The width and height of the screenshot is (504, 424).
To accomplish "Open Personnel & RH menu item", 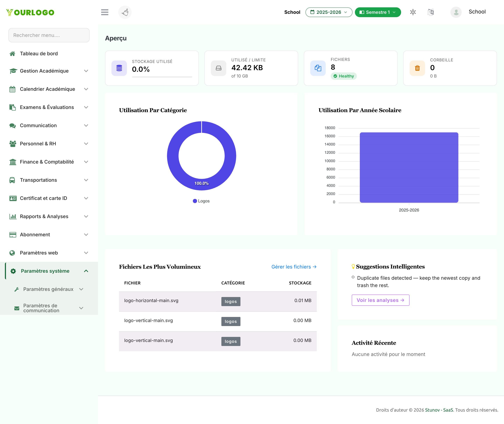I will point(38,144).
